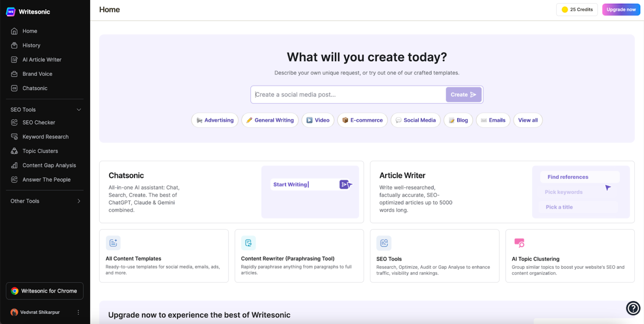
Task: Click the AI Article Writer sidebar icon
Action: (14, 60)
